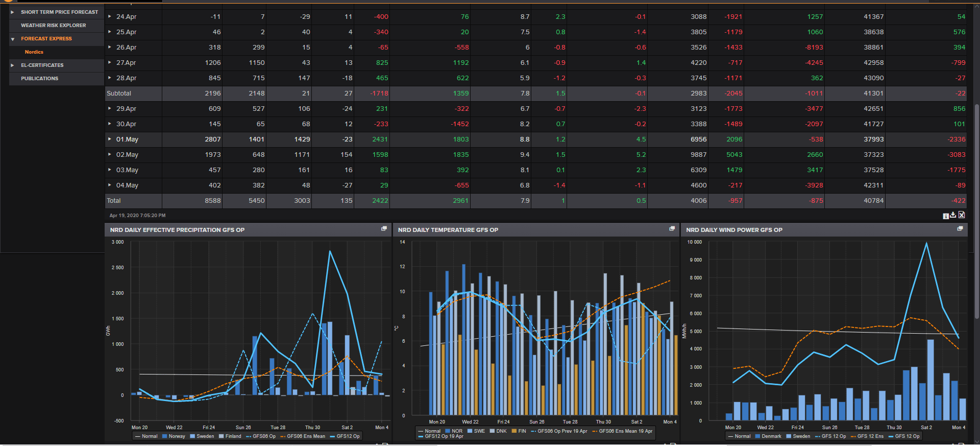Expand the Short Term Price Forecast menu

pyautogui.click(x=59, y=12)
